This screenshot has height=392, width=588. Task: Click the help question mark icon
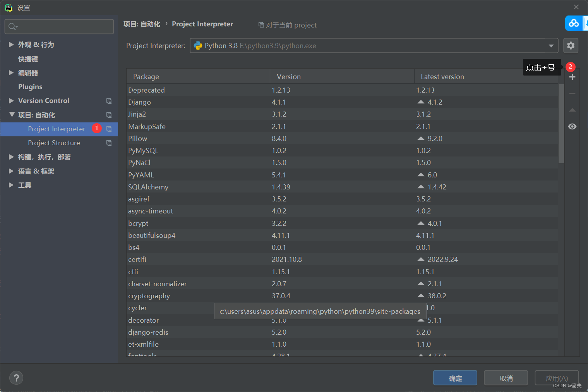(x=16, y=378)
